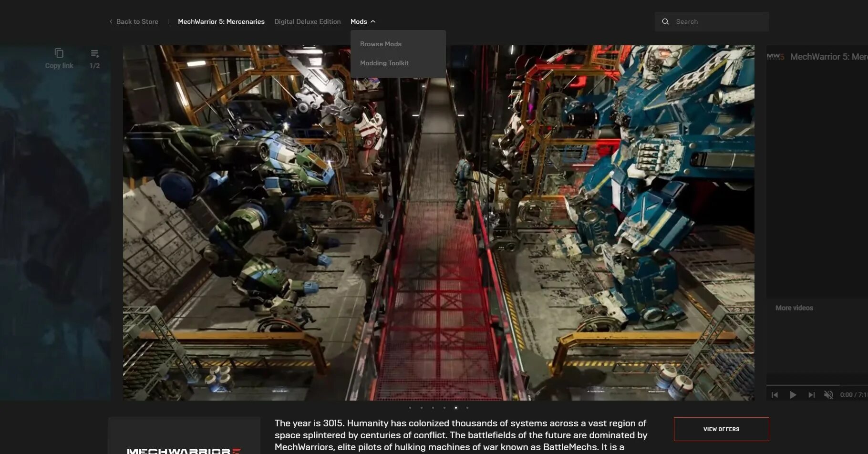
Task: Click the video progress bar
Action: coord(817,385)
